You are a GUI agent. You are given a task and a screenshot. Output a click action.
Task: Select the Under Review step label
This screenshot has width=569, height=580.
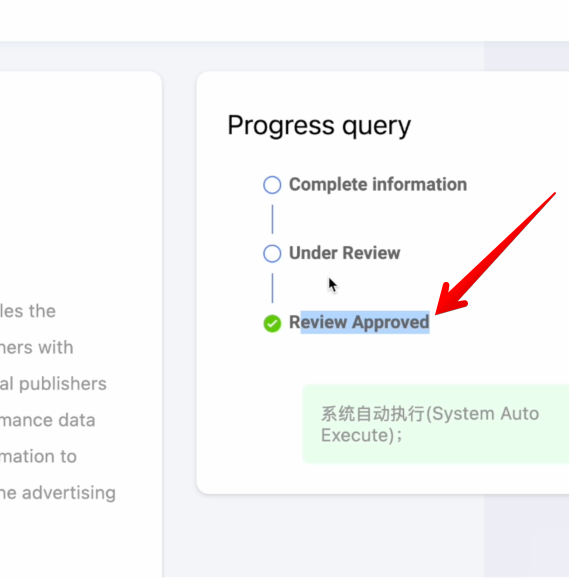click(344, 253)
